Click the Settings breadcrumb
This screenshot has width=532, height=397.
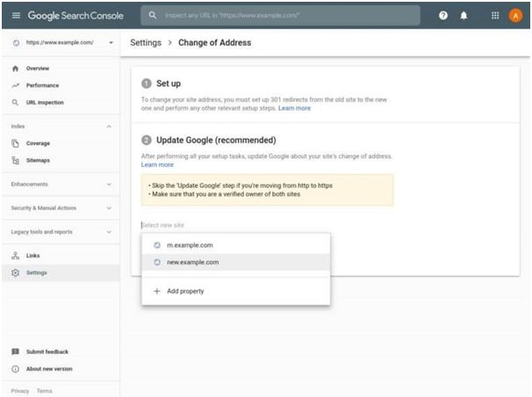click(146, 43)
